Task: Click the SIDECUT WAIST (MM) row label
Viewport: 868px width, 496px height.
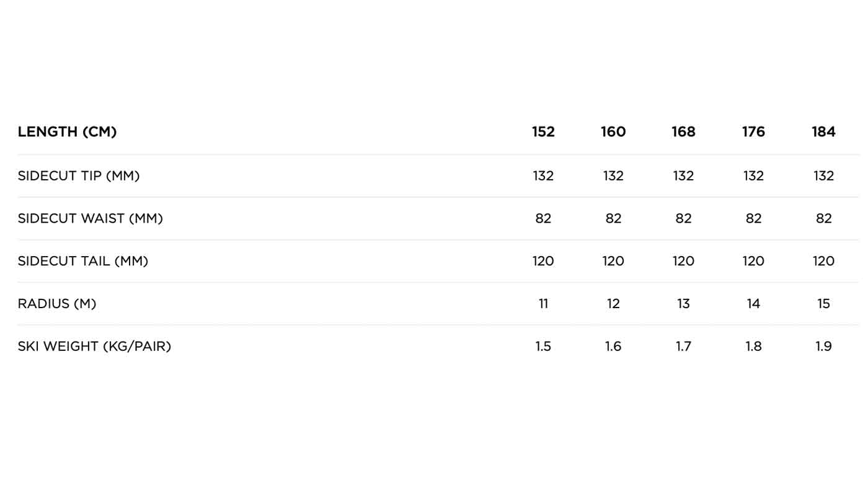Action: (x=90, y=219)
